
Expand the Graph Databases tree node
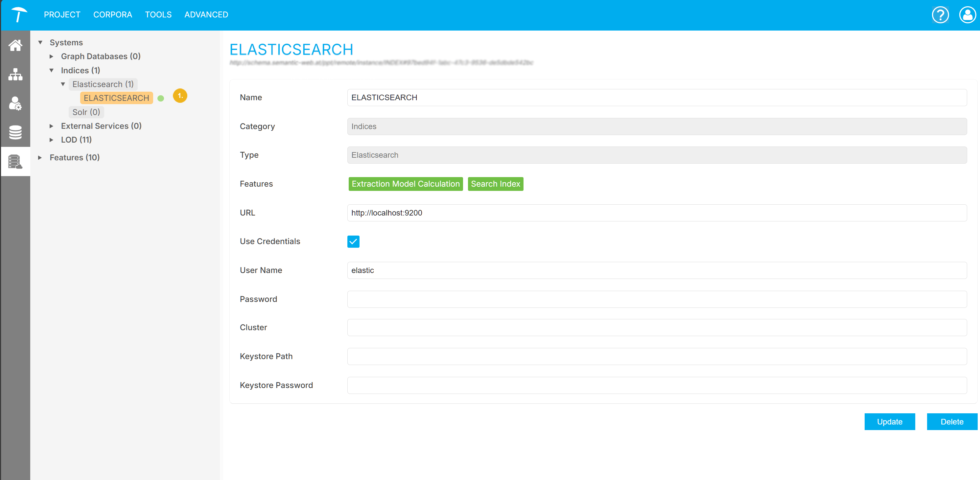click(x=52, y=56)
